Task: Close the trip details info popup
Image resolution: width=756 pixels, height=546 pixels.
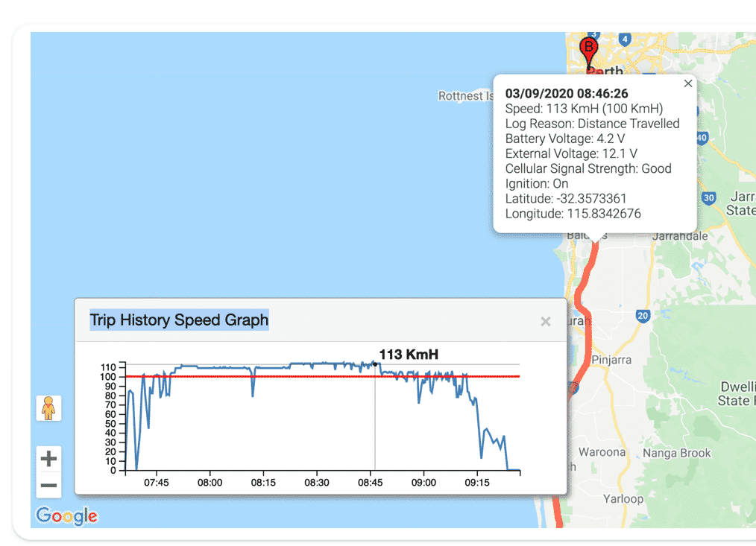Action: 687,84
